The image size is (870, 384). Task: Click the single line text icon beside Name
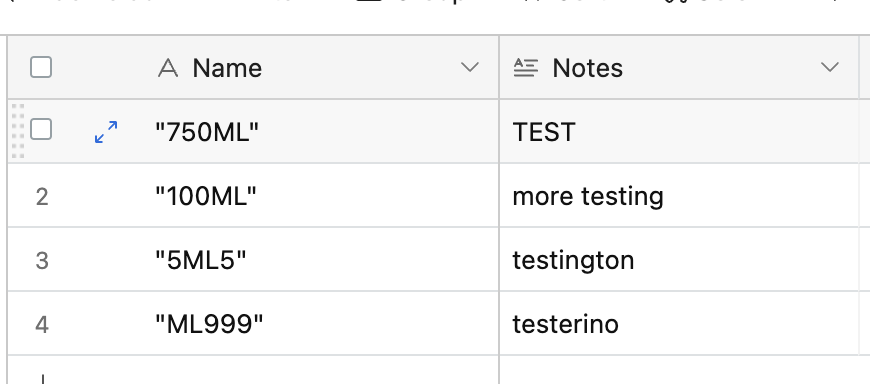[x=168, y=68]
